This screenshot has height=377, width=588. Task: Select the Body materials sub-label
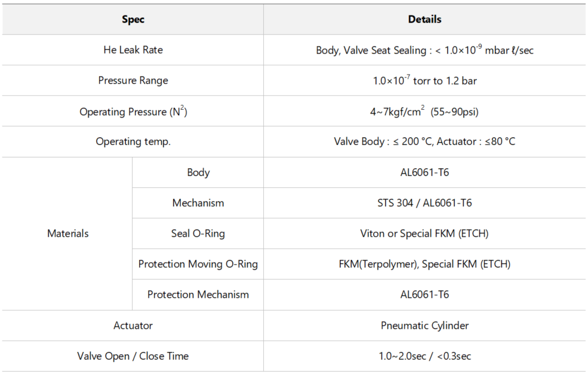tap(198, 172)
